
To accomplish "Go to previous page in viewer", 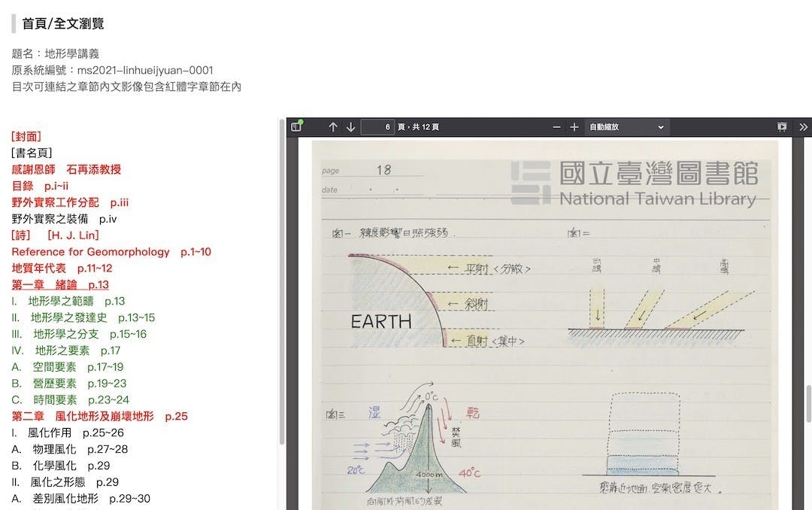I will [333, 127].
